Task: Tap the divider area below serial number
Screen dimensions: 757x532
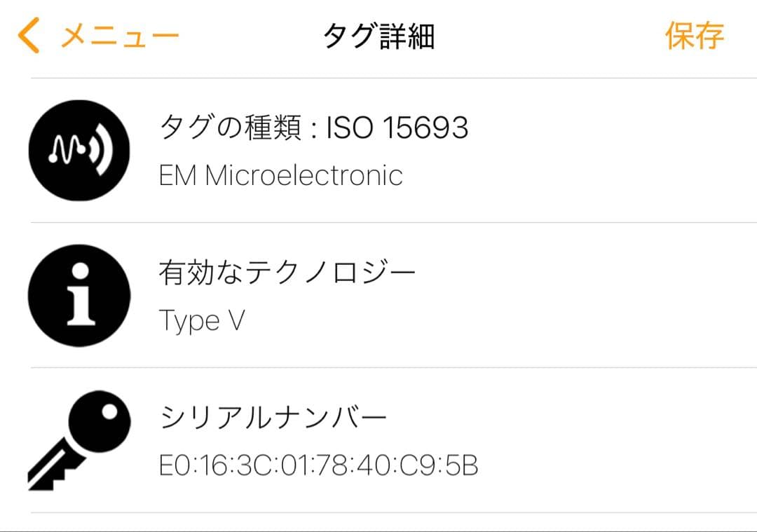Action: tap(378, 515)
